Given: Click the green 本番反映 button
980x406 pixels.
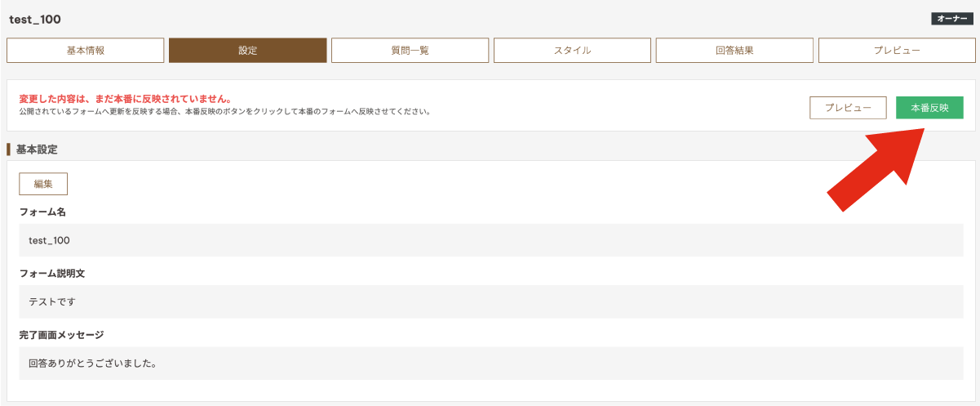Looking at the screenshot, I should pos(929,108).
